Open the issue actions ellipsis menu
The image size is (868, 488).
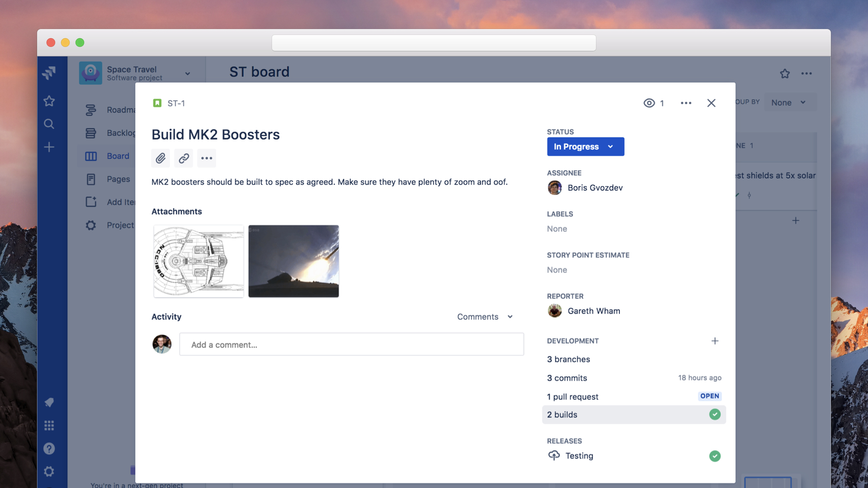686,103
